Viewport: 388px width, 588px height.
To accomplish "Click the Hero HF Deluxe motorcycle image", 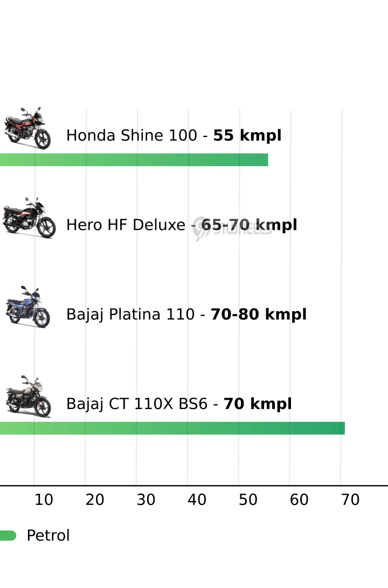I will [x=29, y=217].
